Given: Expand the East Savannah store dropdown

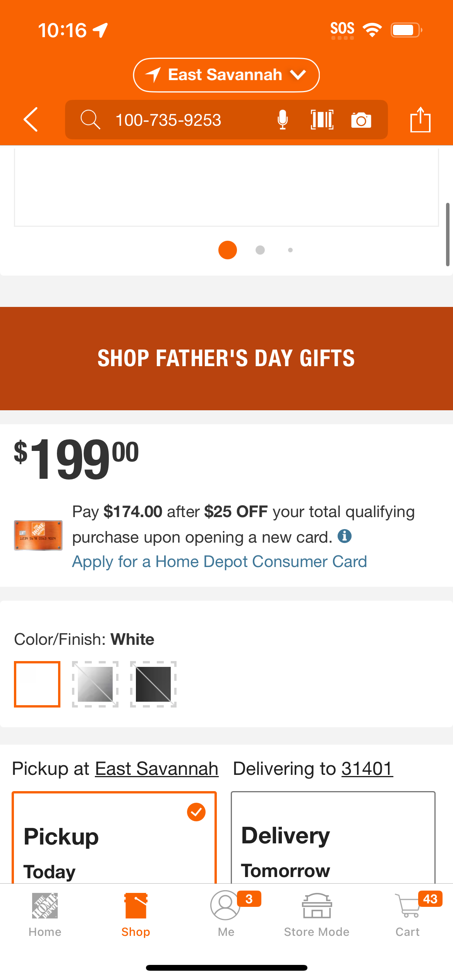Looking at the screenshot, I should (226, 75).
